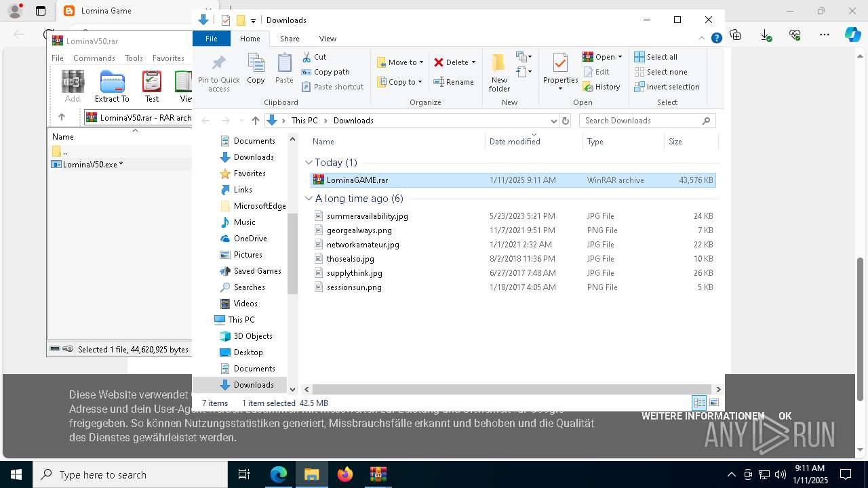
Task: Create a New folder
Action: (499, 73)
